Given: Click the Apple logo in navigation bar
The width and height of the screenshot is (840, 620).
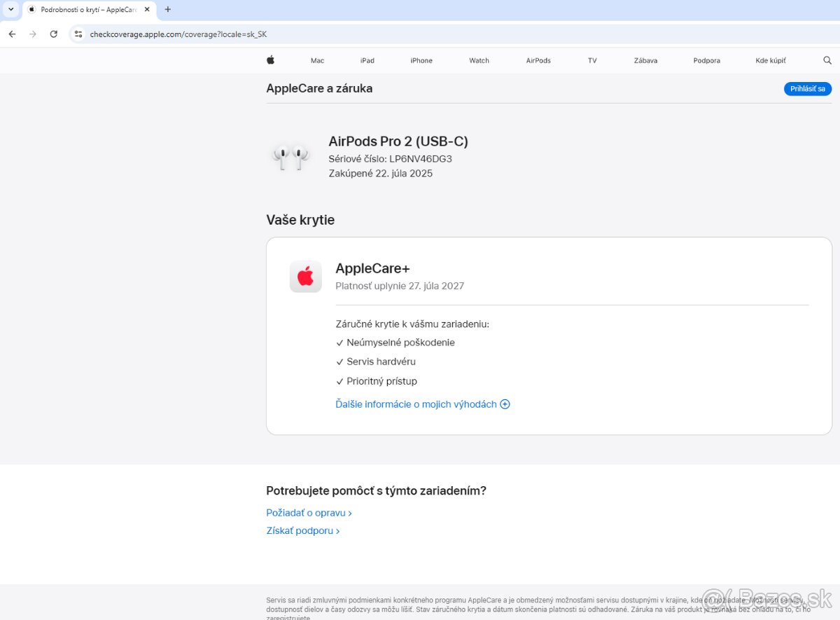Looking at the screenshot, I should (x=270, y=60).
